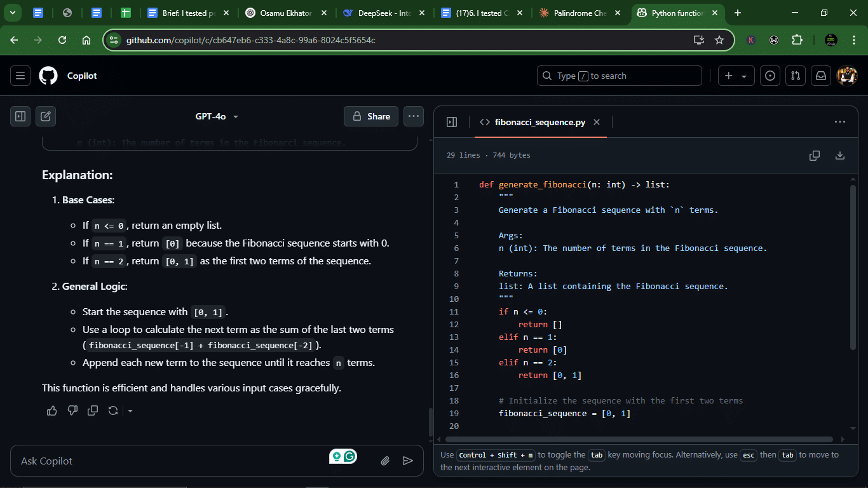Regenerate the Copilot response
The width and height of the screenshot is (868, 488).
coord(113,410)
